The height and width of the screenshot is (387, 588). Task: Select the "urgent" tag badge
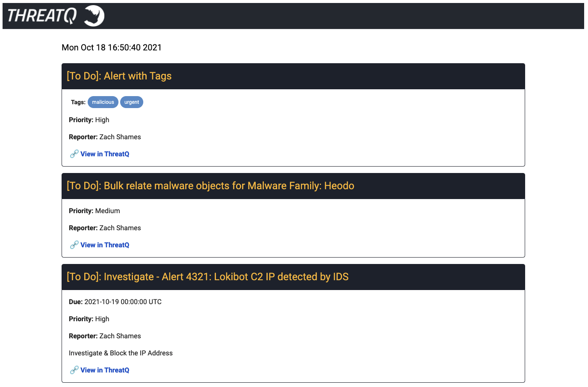[131, 102]
